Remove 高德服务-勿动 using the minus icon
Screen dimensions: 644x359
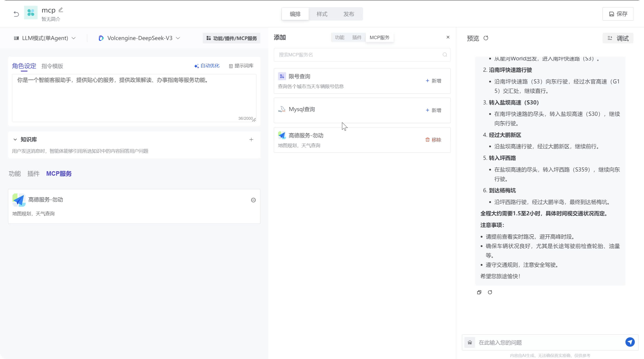pyautogui.click(x=253, y=200)
